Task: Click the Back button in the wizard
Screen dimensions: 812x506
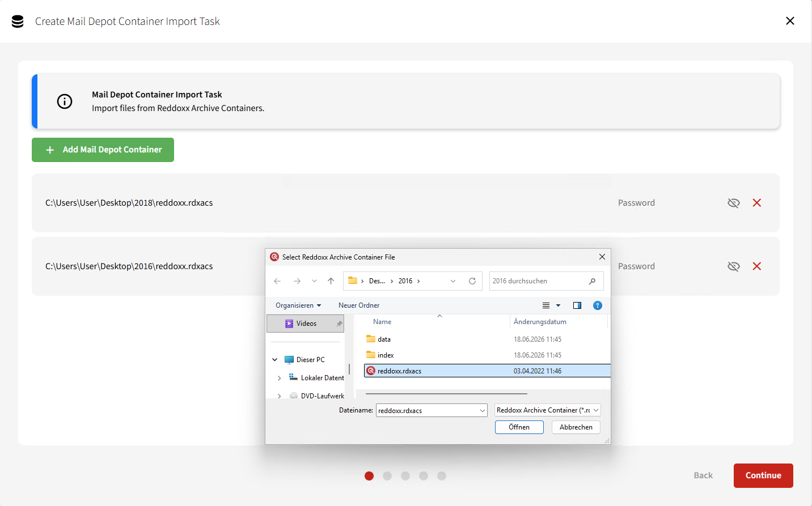Action: pyautogui.click(x=703, y=475)
